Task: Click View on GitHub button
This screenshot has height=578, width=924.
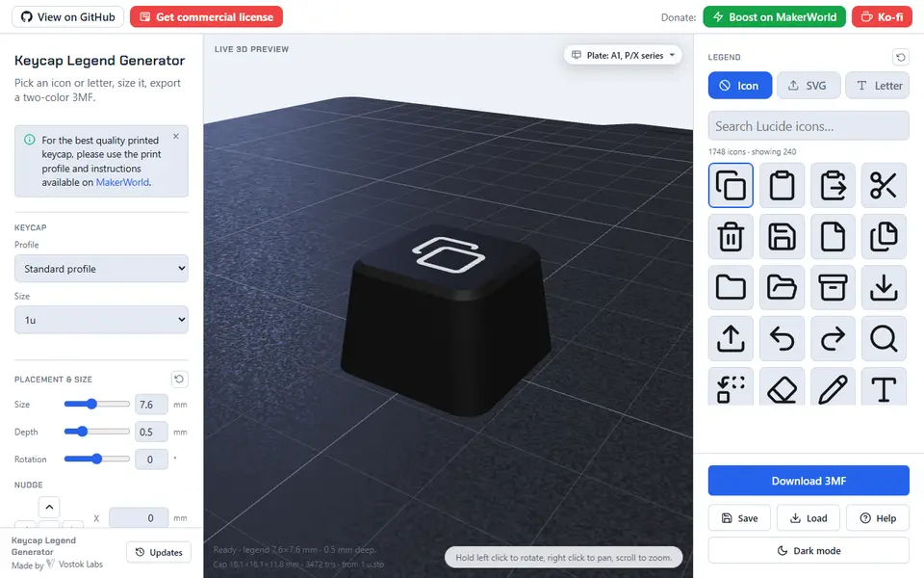Action: (x=67, y=16)
